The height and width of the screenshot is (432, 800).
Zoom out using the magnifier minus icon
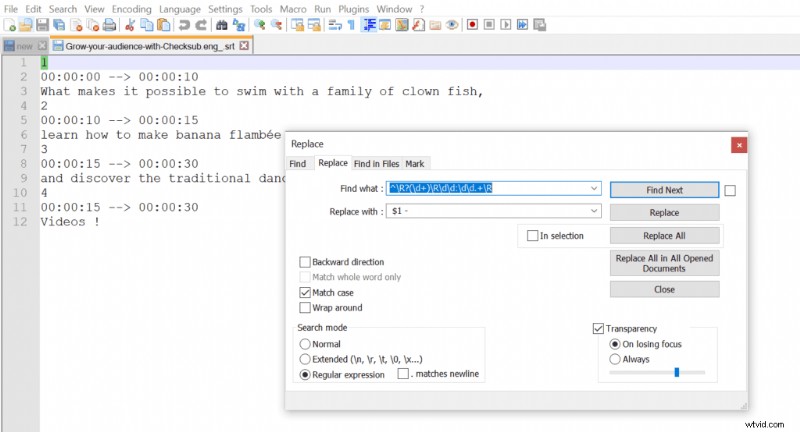(276, 24)
